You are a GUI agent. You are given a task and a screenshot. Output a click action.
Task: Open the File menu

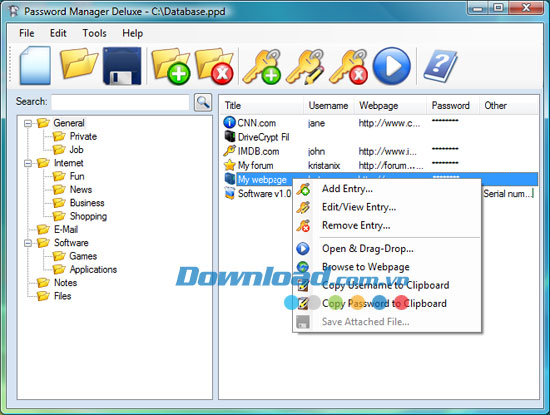[27, 33]
